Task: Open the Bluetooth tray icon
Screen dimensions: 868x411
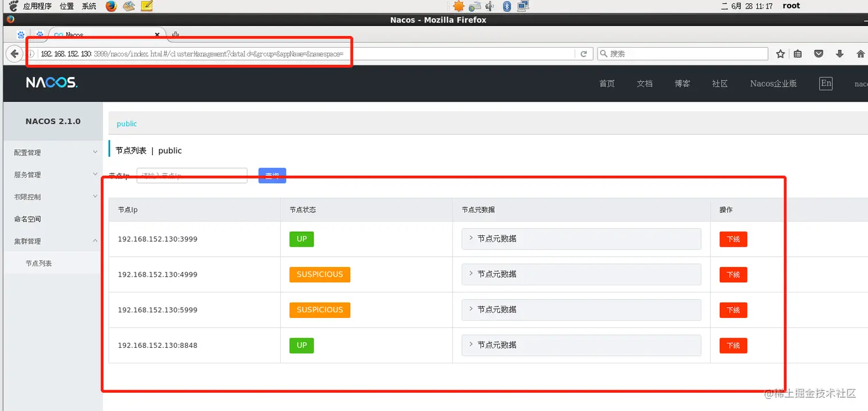Action: (x=507, y=6)
